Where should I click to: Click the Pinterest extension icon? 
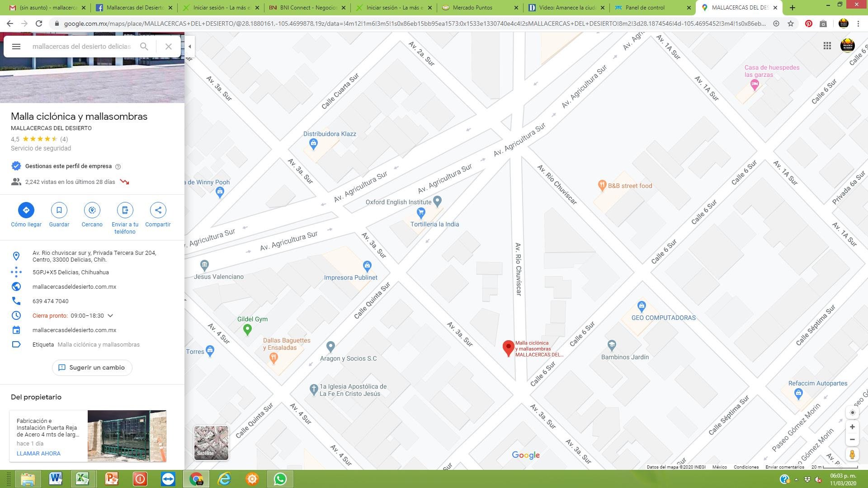click(x=809, y=23)
